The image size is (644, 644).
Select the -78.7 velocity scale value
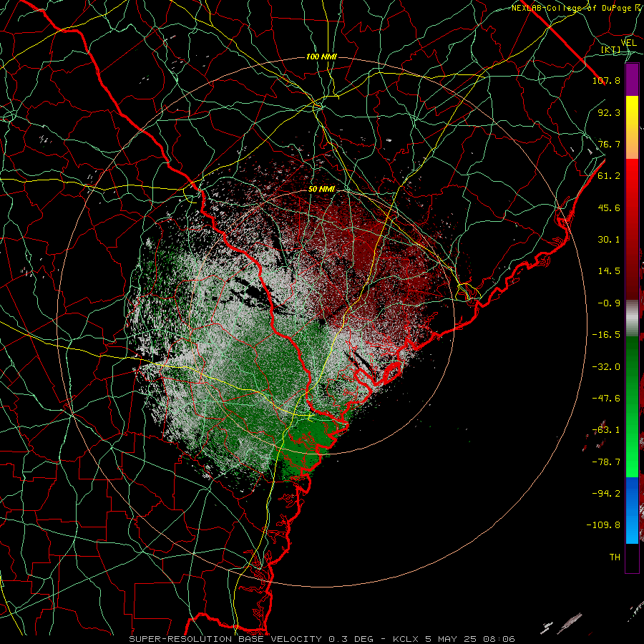(x=606, y=462)
